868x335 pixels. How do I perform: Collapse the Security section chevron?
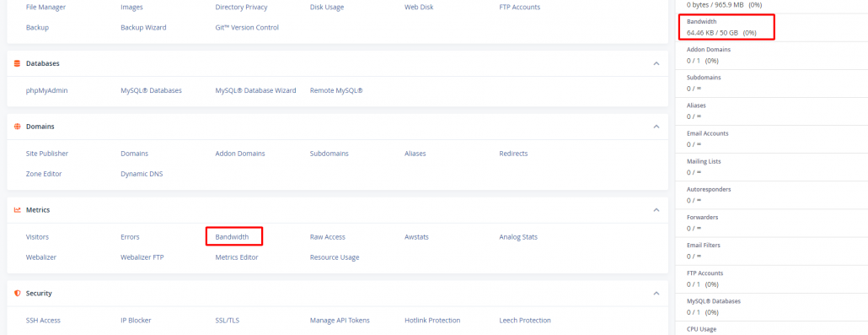point(656,294)
